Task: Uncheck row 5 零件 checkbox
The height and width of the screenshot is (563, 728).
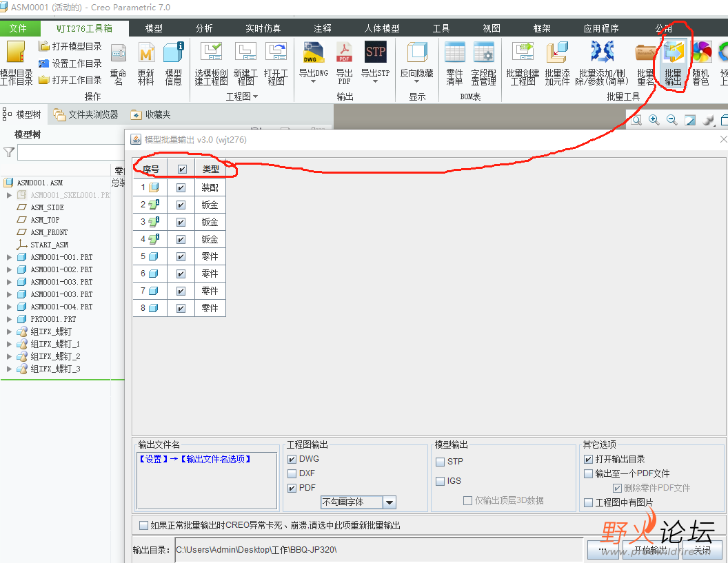Action: (x=181, y=256)
